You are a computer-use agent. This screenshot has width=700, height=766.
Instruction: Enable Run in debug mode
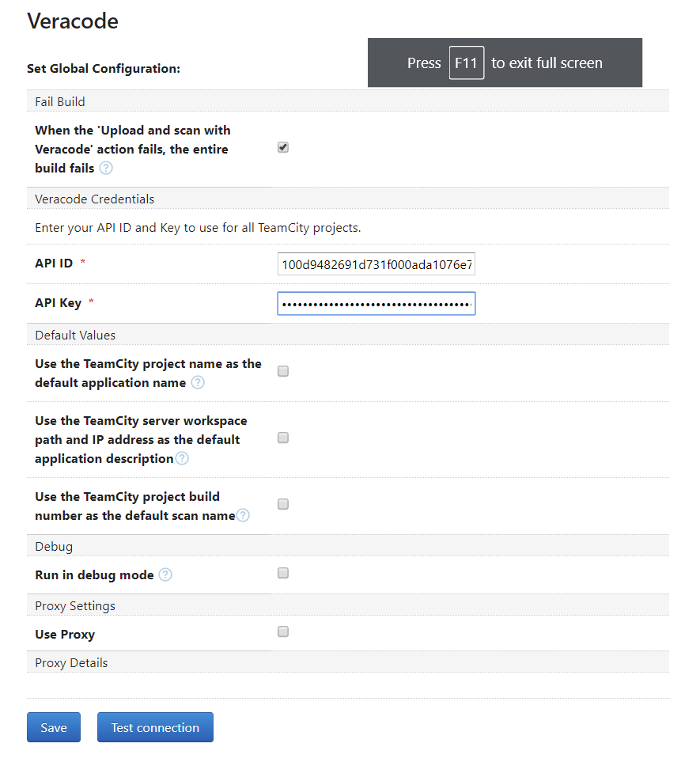click(x=282, y=573)
